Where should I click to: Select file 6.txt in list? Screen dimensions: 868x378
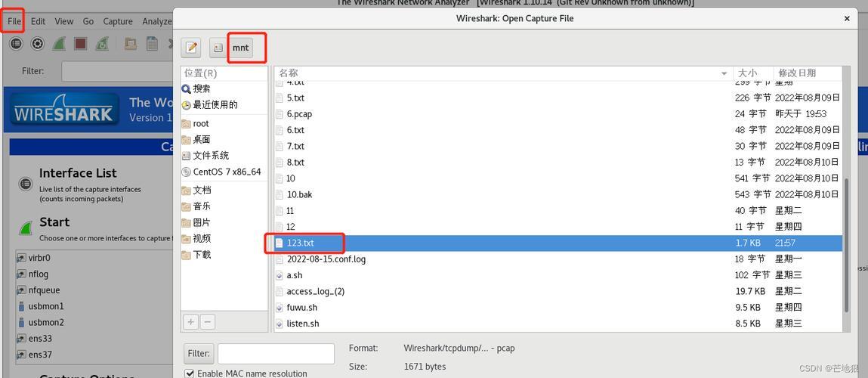pos(558,130)
